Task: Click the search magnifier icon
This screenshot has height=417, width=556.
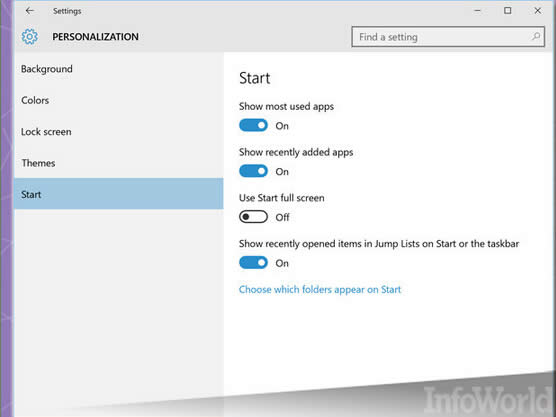Action: tap(536, 36)
